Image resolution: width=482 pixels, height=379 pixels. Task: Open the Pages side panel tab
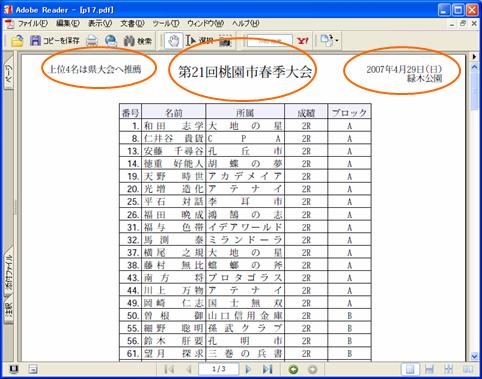pos(8,73)
